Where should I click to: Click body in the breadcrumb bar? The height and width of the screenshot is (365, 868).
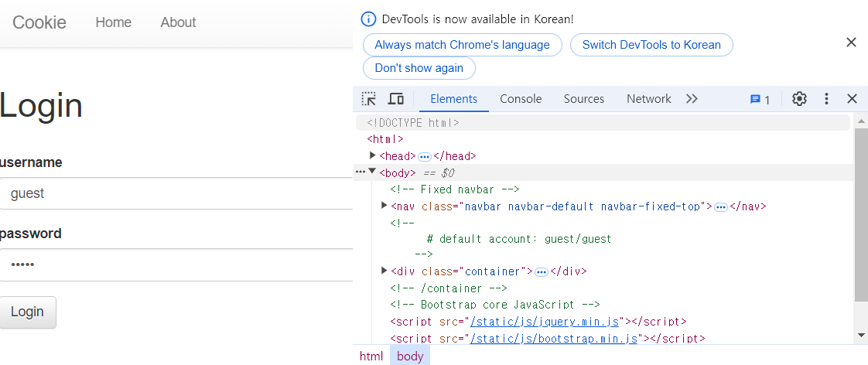(x=410, y=356)
